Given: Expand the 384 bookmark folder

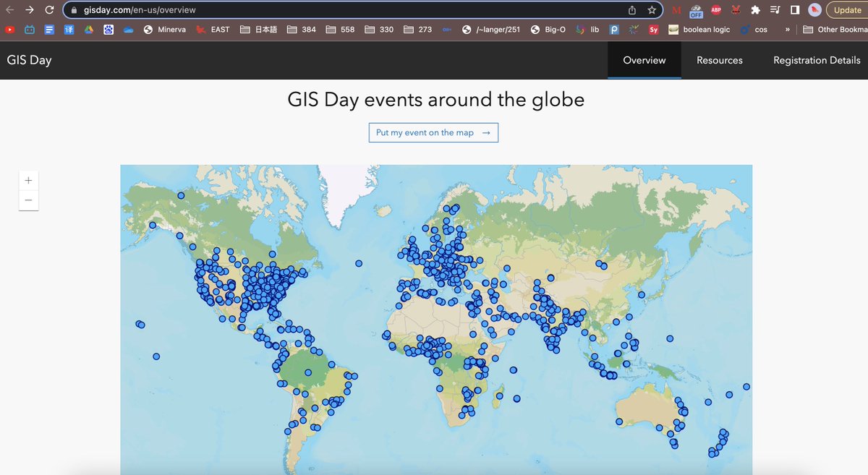Looking at the screenshot, I should tap(301, 30).
